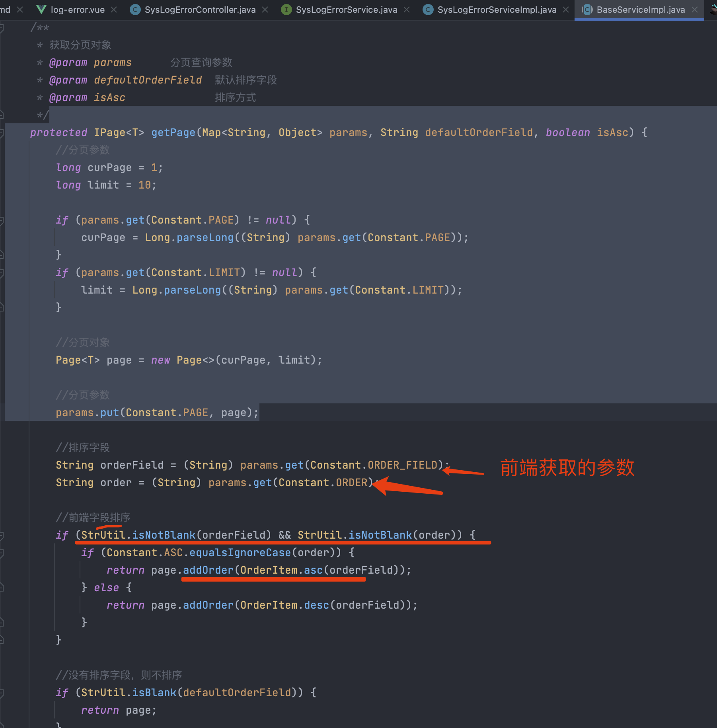Close the BaseServiceImpl.java tab
Screen dimensions: 717x728
695,10
